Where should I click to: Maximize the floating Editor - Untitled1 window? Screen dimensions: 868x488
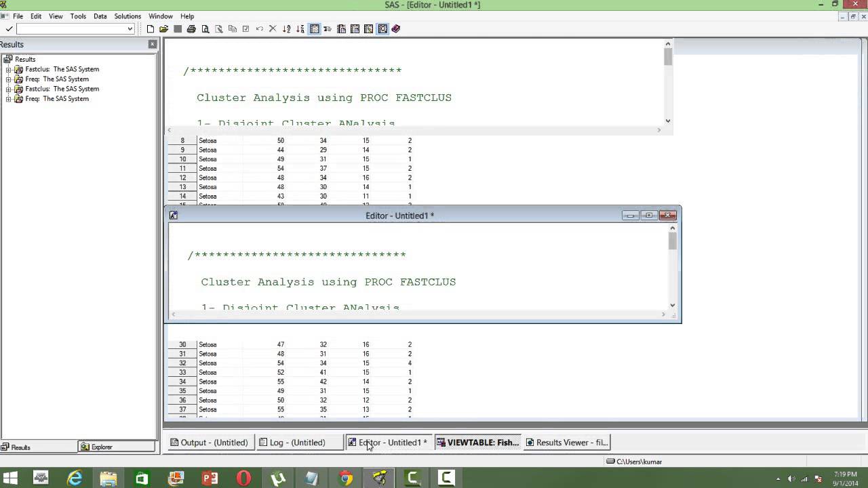tap(649, 216)
